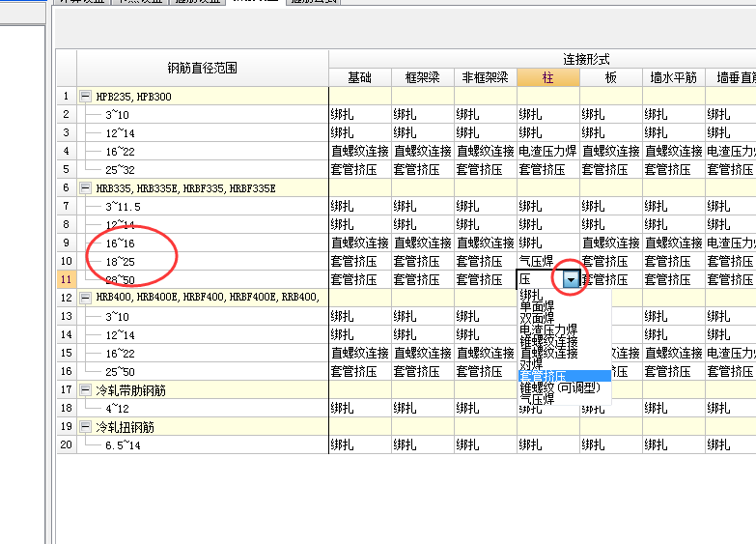The height and width of the screenshot is (544, 756).
Task: Click the 套管挤压 cell in row 5 板 column
Action: (x=610, y=169)
